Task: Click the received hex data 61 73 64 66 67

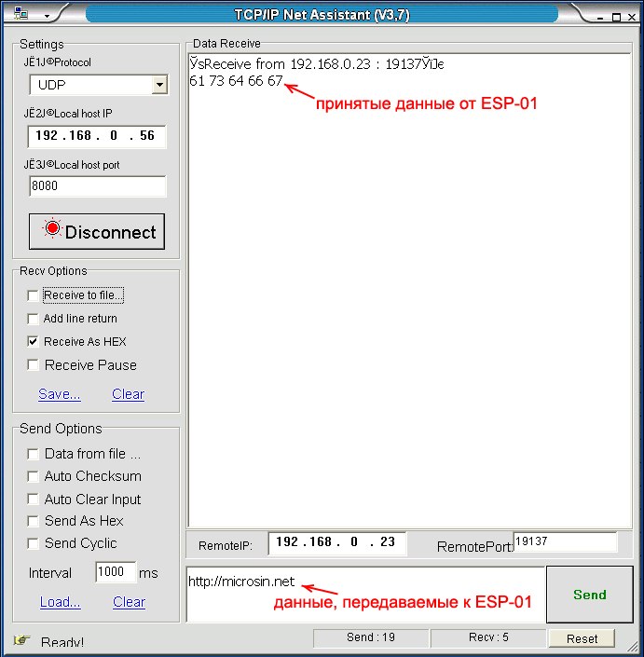Action: (236, 81)
